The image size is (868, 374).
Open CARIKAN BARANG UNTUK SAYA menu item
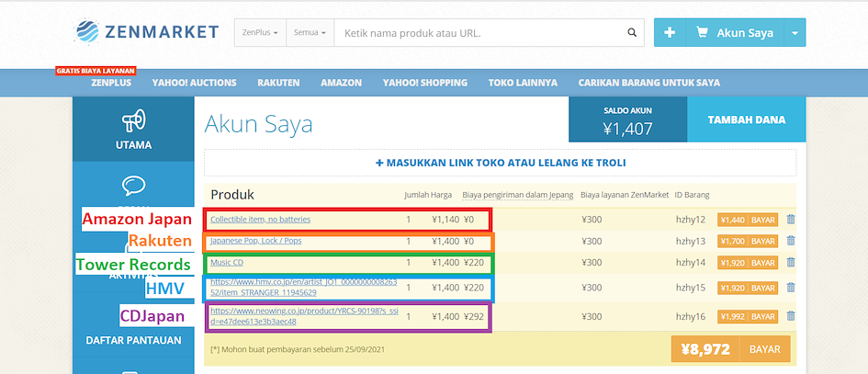(649, 83)
